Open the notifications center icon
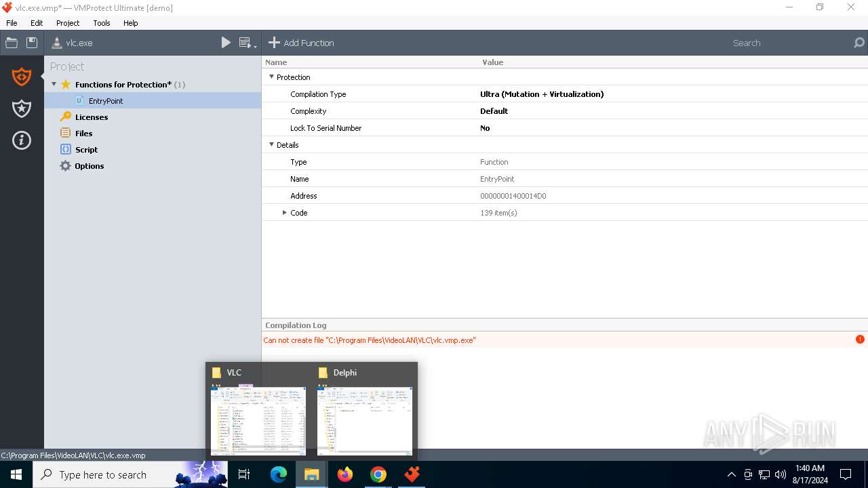The image size is (868, 488). (846, 474)
